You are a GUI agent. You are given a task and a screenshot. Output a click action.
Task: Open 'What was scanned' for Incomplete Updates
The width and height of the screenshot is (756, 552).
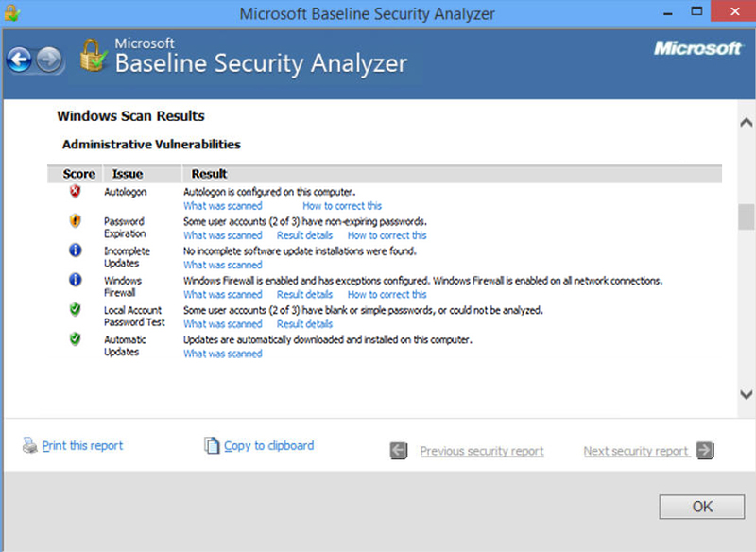point(223,265)
